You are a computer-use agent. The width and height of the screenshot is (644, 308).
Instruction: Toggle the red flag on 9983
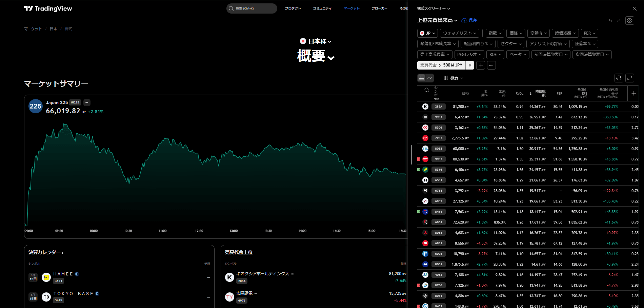(x=419, y=159)
